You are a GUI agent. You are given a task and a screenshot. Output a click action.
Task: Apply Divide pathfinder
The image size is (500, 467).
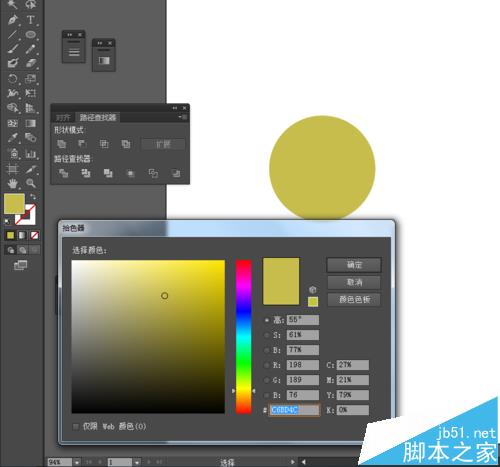click(x=63, y=173)
